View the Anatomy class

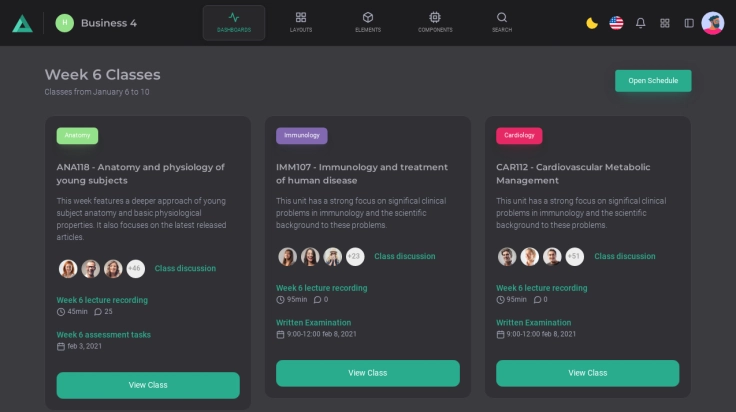(148, 385)
